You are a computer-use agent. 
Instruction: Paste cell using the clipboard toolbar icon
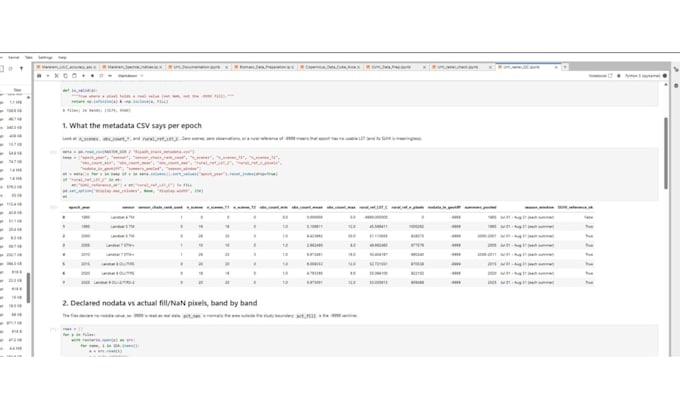[74, 76]
